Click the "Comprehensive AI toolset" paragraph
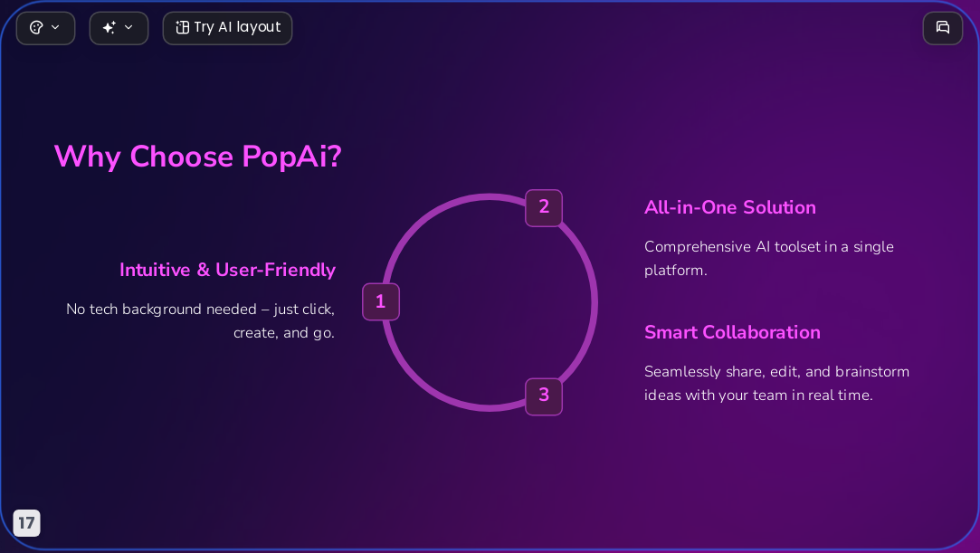 click(769, 259)
